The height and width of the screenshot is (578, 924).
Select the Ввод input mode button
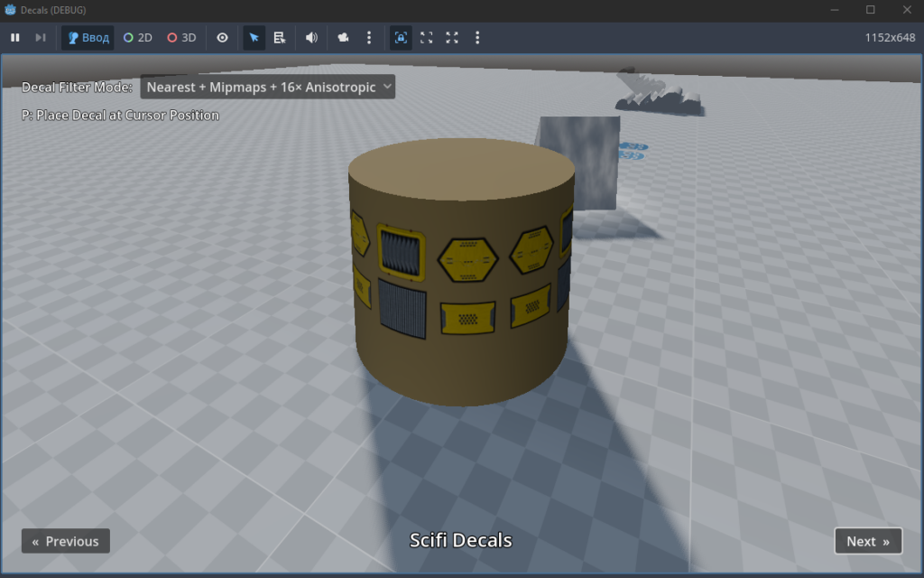[88, 38]
